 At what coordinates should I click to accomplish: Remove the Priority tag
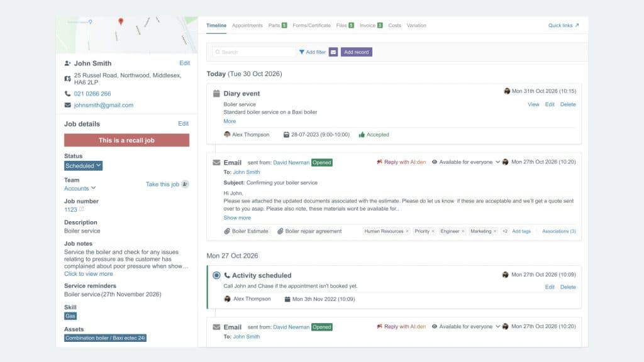coord(433,231)
